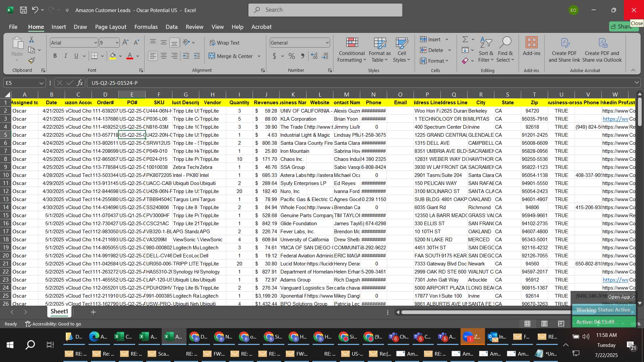Screen dimensions: 644x362
Task: Click the Insert Function fx icon
Action: [x=80, y=83]
